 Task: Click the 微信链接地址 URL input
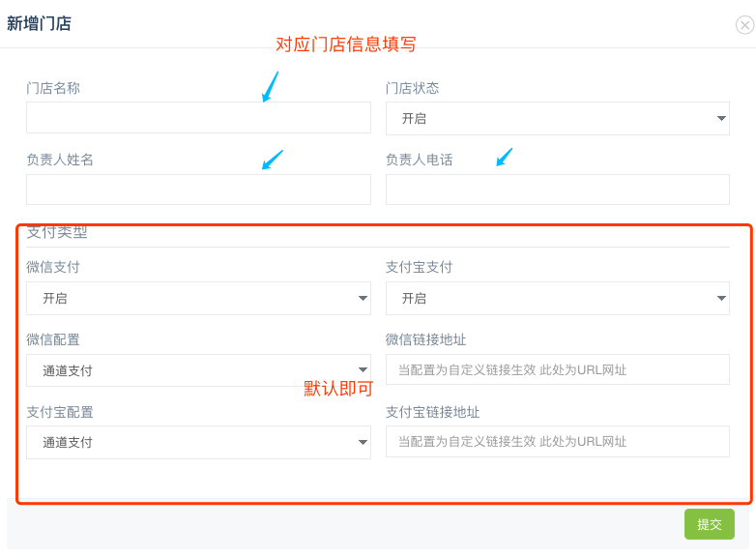558,369
